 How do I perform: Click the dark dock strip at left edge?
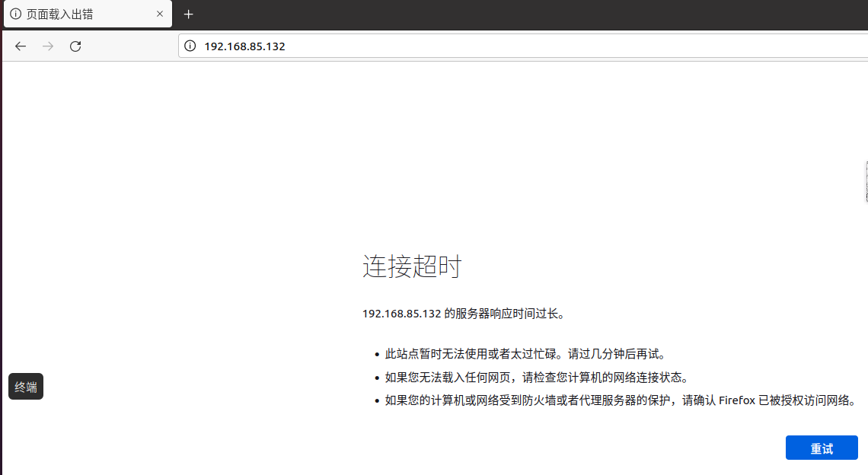[1, 266]
